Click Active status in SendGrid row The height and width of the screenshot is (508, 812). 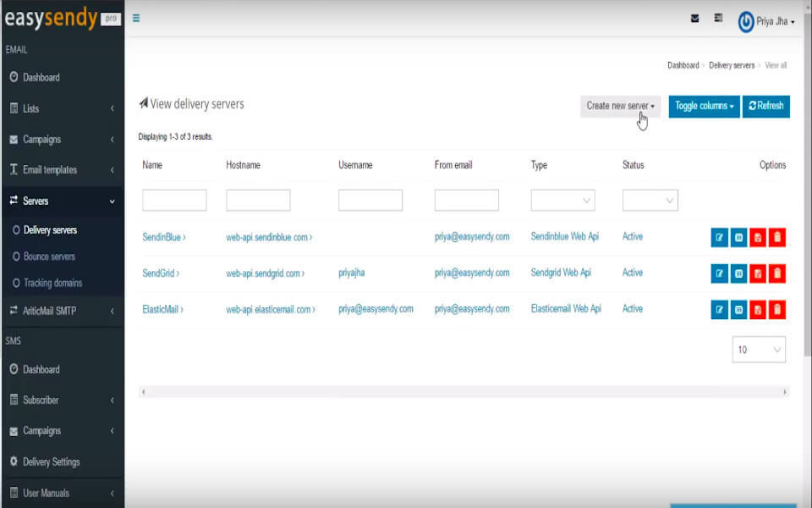click(633, 273)
